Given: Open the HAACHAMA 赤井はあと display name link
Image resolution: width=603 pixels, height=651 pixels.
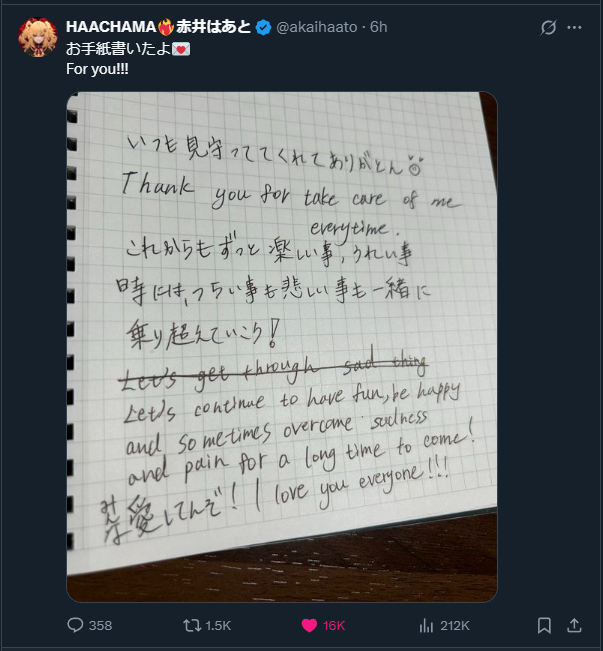Looking at the screenshot, I should (x=158, y=27).
